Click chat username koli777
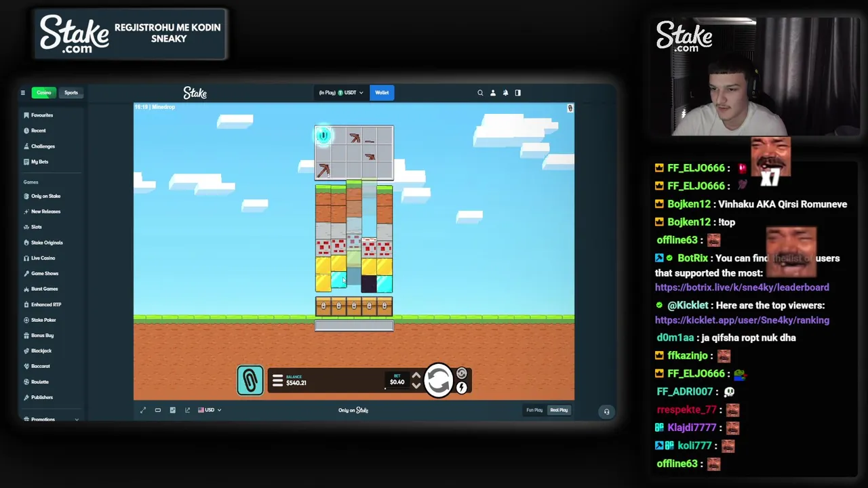 pyautogui.click(x=694, y=446)
